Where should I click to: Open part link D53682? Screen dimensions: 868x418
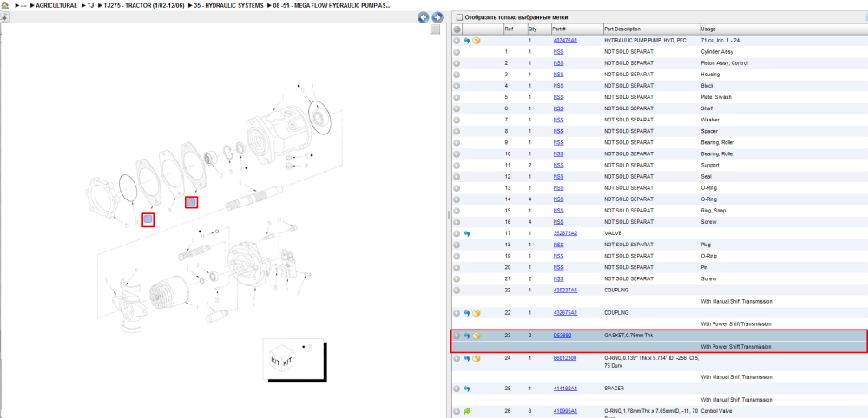(562, 336)
